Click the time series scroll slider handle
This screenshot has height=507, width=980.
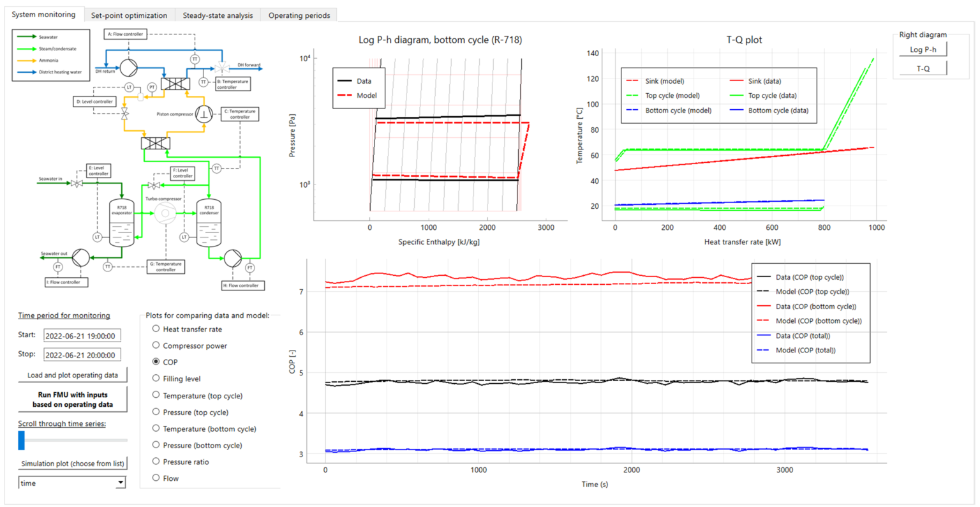click(21, 440)
